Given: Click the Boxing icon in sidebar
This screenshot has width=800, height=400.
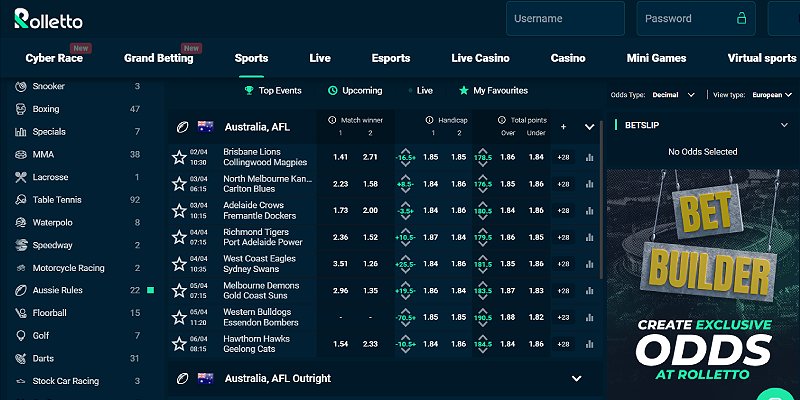Looking at the screenshot, I should (x=20, y=109).
